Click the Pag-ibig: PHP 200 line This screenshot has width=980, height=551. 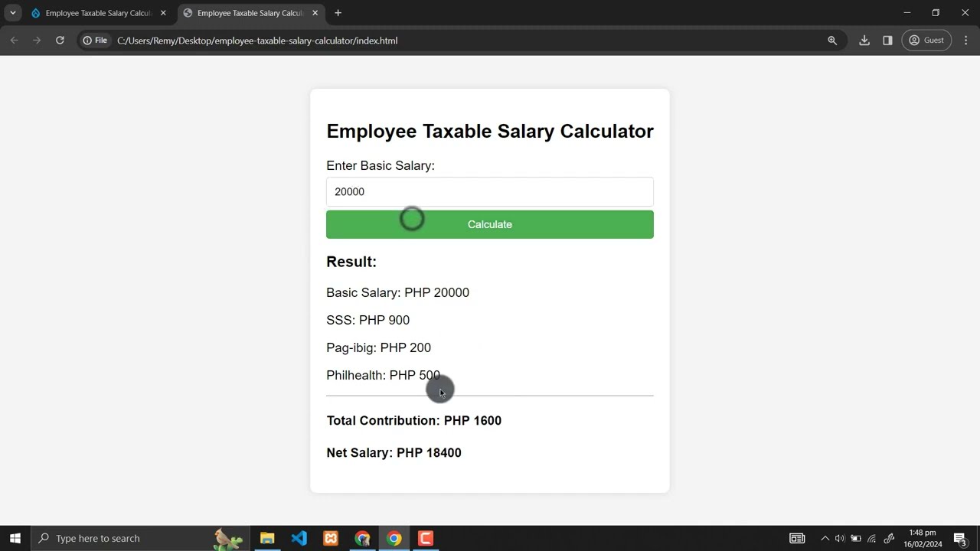379,347
